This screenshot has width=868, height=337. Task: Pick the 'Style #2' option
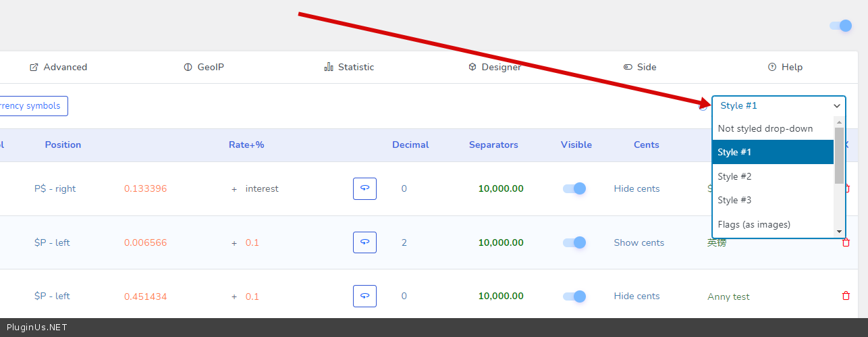[773, 176]
